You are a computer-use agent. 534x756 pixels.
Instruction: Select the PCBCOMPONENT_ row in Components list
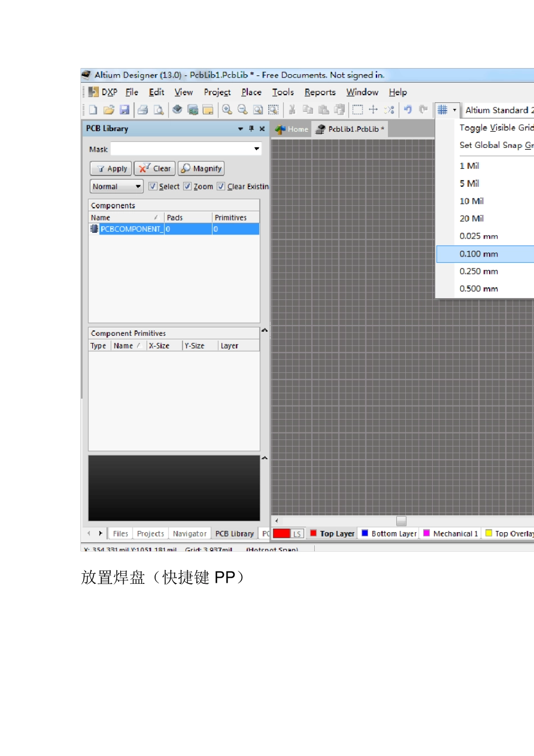[x=174, y=229]
